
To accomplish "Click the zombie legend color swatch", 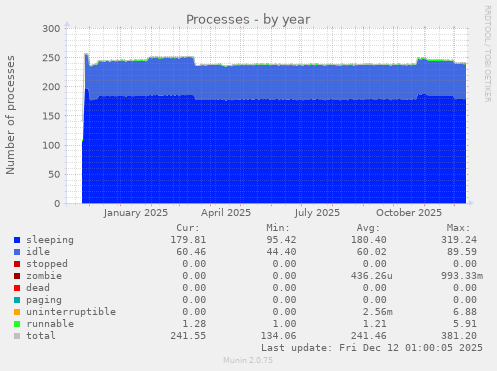I will click(x=17, y=276).
